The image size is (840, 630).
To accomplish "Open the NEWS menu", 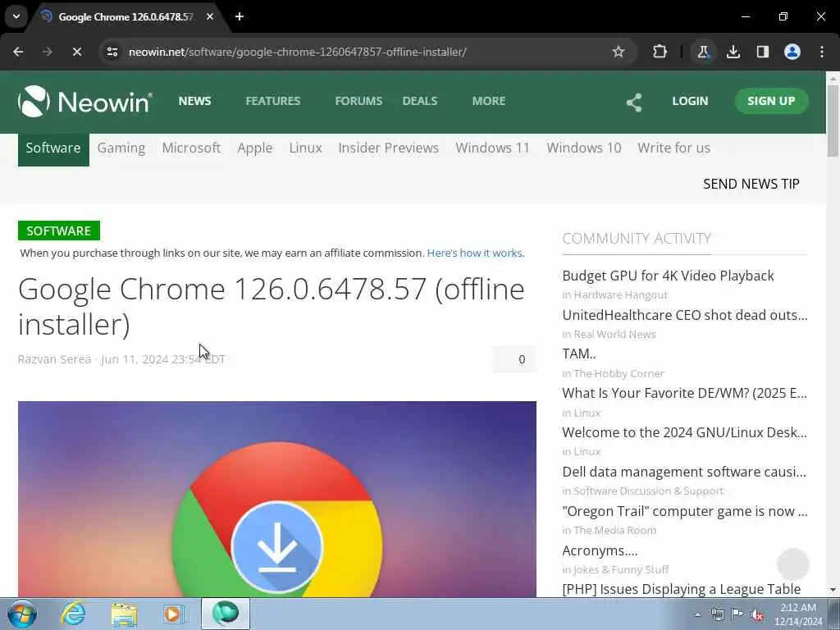I will [x=195, y=101].
